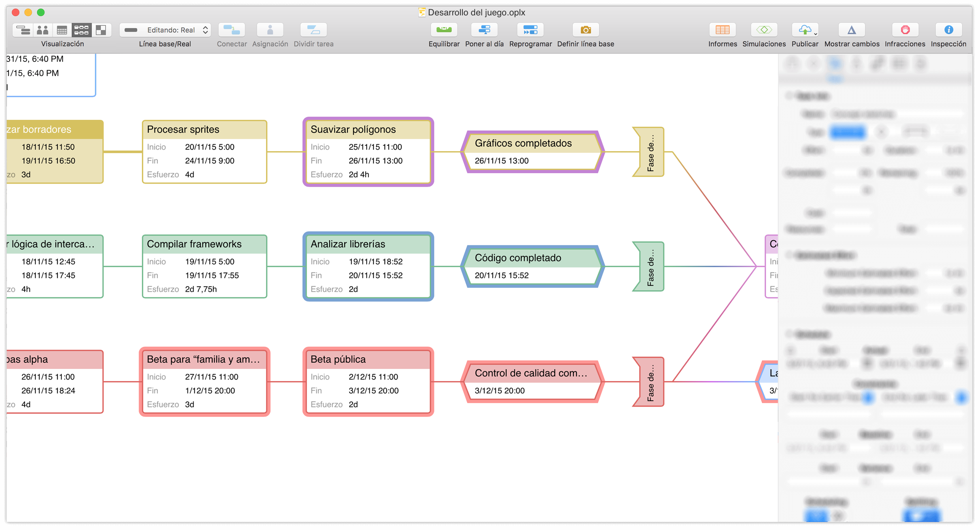Screen dimensions: 980x530
Task: Toggle the Inspección inspector panel
Action: [x=948, y=30]
